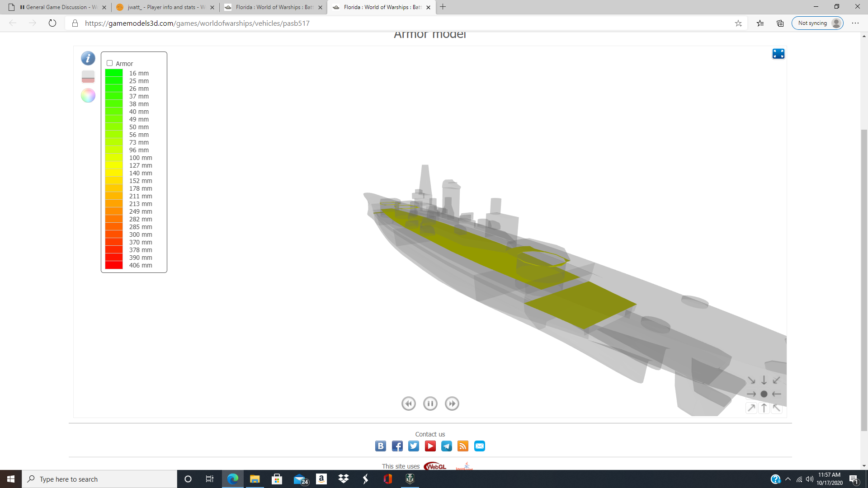Click the down arrow camera view button
Image resolution: width=868 pixels, height=488 pixels.
coord(764,380)
